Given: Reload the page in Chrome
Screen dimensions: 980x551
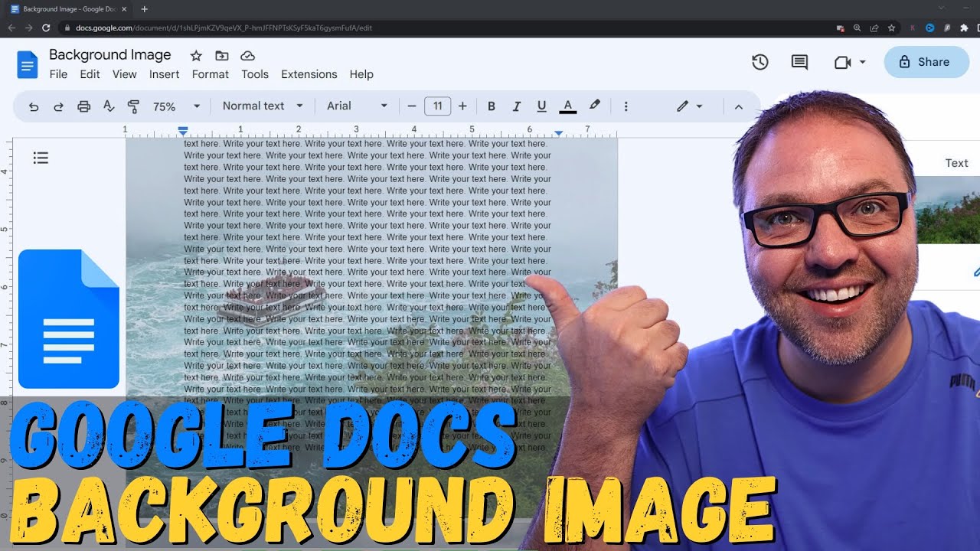Looking at the screenshot, I should click(46, 28).
